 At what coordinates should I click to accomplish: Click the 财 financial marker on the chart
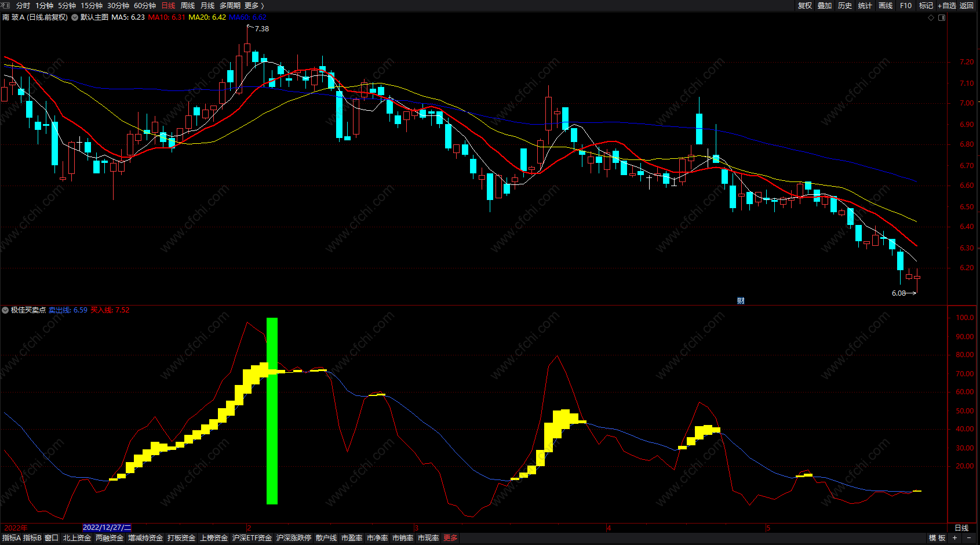[741, 300]
